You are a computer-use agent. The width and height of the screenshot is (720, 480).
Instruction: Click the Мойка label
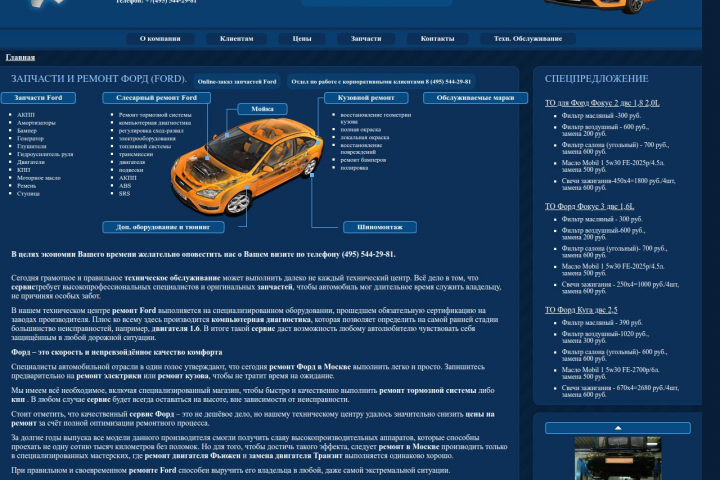click(x=263, y=109)
